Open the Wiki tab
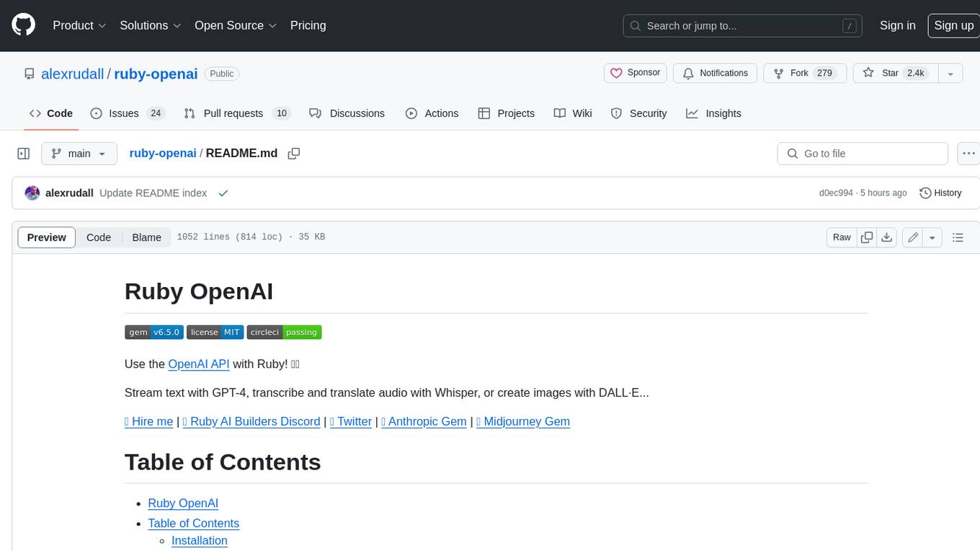Viewport: 980px width, 551px height. click(573, 113)
